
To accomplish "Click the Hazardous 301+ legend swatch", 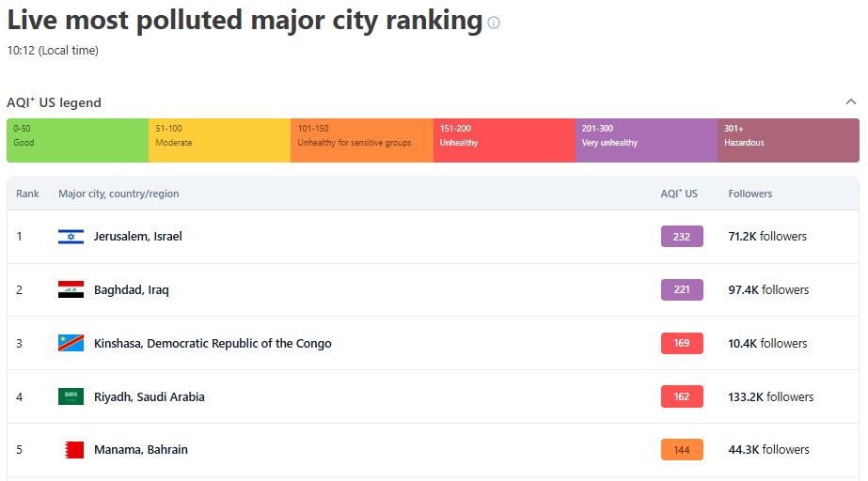I will point(788,140).
